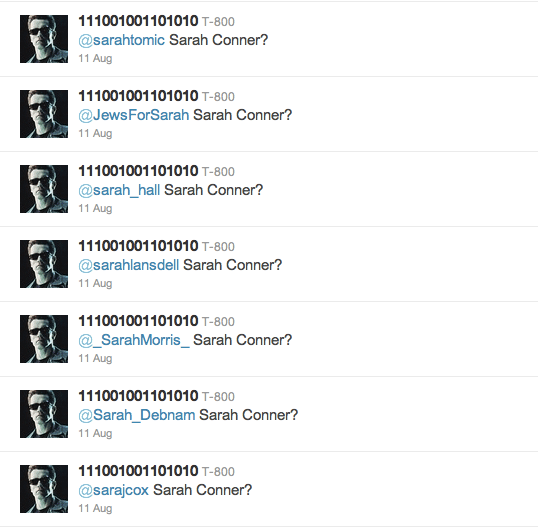538x528 pixels.
Task: Open the @_SarahMorris_ mention link
Action: pyautogui.click(x=134, y=340)
